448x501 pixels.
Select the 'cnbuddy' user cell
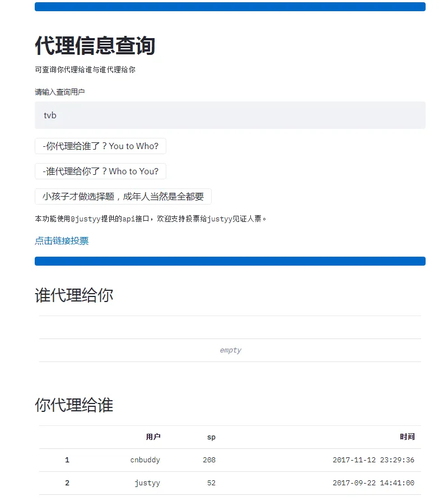(145, 460)
